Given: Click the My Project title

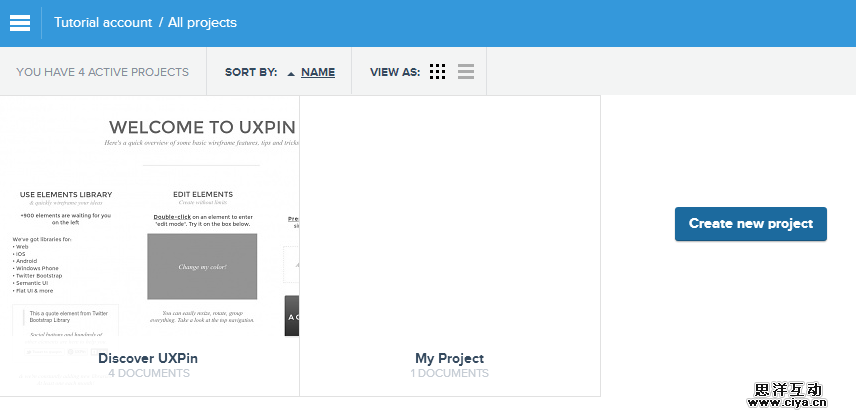Looking at the screenshot, I should pyautogui.click(x=449, y=359).
